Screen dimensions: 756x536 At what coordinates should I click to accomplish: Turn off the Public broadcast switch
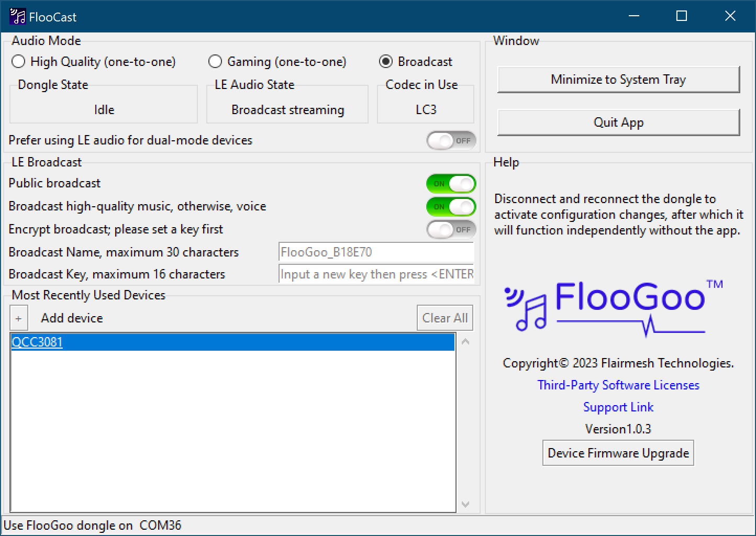[451, 184]
